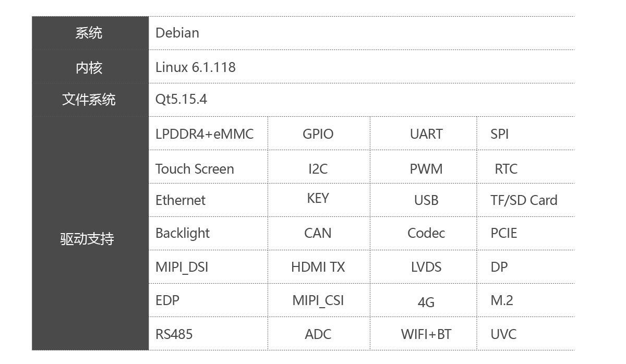626x364 pixels.
Task: Select the MIPI_DSI cell
Action: pyautogui.click(x=182, y=267)
